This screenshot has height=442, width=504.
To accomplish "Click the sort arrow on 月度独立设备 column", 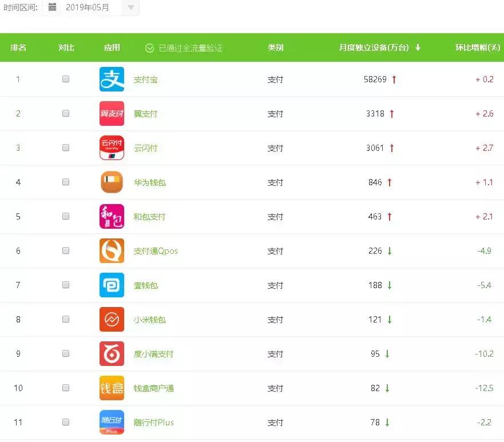I will click(x=418, y=48).
